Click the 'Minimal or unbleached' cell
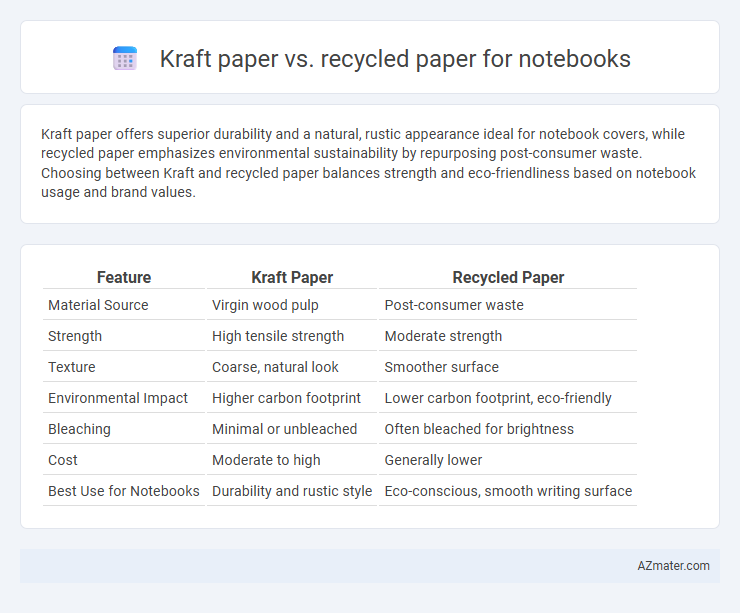740x613 pixels. (285, 429)
